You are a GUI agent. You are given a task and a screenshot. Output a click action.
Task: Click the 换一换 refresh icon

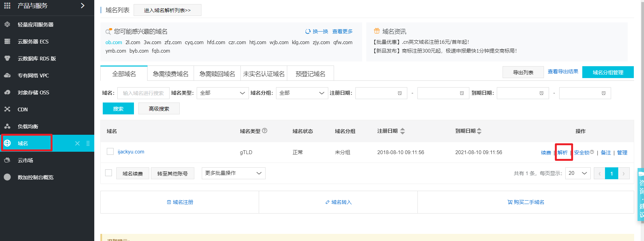click(308, 32)
